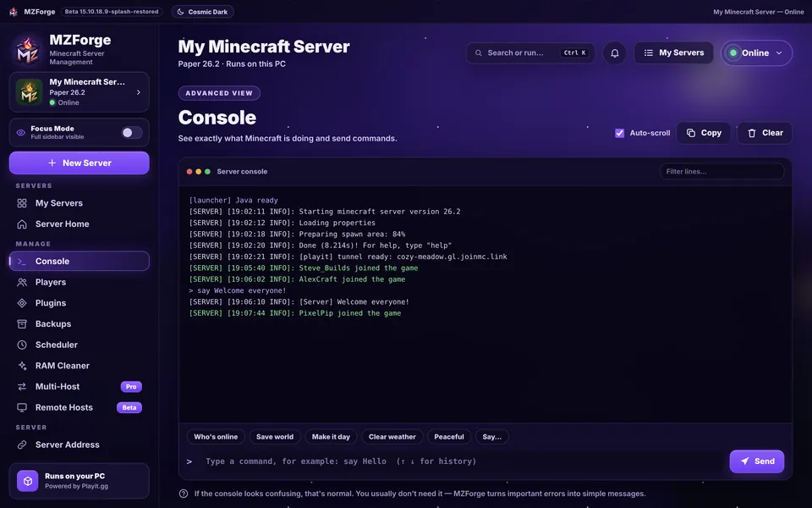Click the red dot in Server console header
This screenshot has height=508, width=812.
pos(189,172)
